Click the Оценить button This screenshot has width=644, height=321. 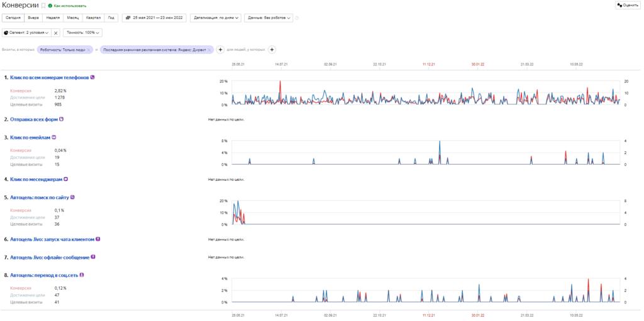tap(627, 5)
